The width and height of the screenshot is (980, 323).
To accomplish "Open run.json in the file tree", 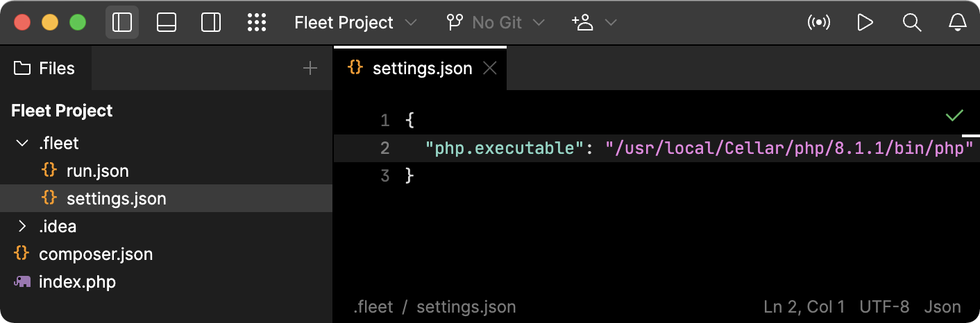I will click(97, 171).
